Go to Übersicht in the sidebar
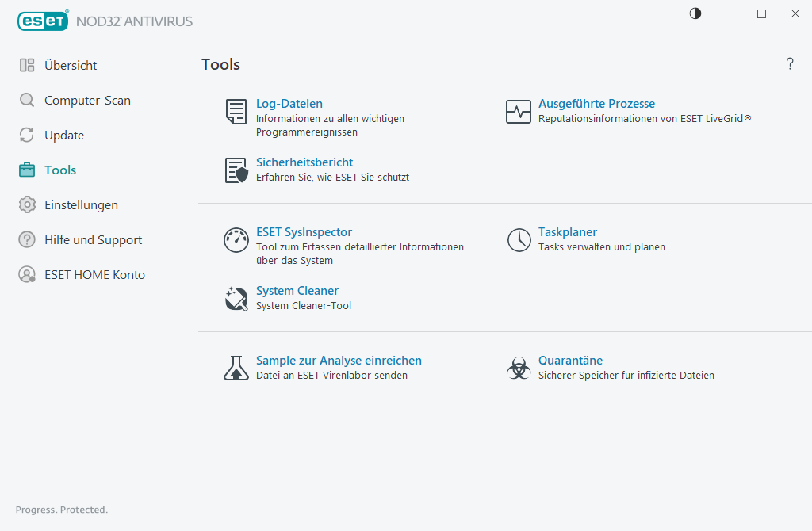The height and width of the screenshot is (531, 812). point(71,66)
